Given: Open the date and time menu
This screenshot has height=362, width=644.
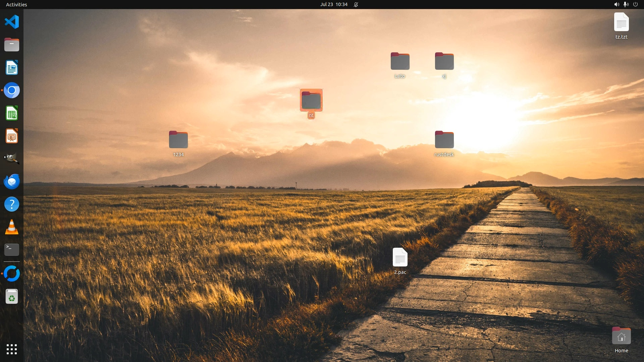Looking at the screenshot, I should pos(333,4).
